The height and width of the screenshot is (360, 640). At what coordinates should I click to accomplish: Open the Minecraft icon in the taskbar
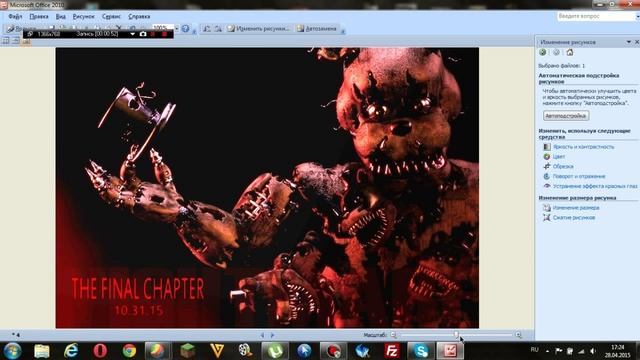(x=187, y=351)
